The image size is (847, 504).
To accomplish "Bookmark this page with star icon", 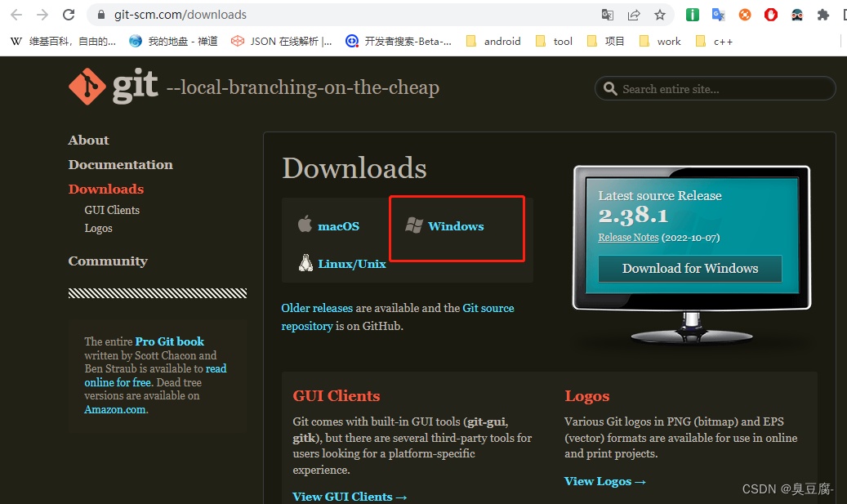I will coord(660,15).
